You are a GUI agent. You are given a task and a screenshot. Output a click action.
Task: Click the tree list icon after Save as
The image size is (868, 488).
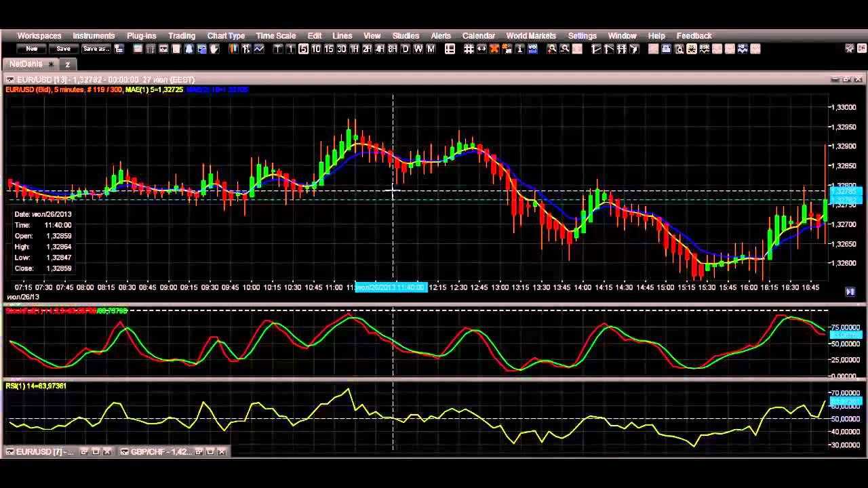pos(119,49)
